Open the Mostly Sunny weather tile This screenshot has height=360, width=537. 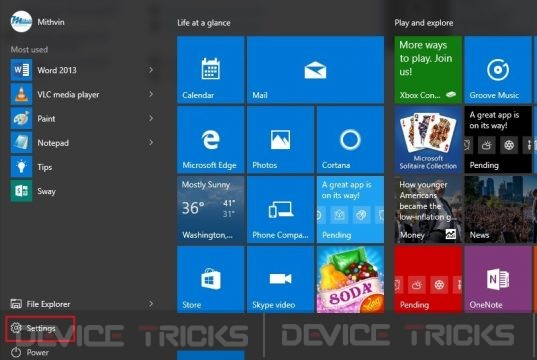(211, 210)
